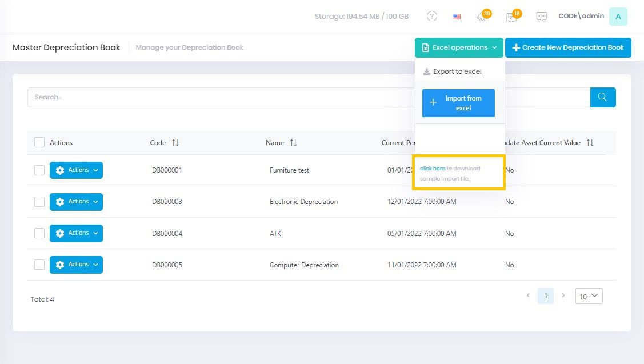The height and width of the screenshot is (364, 644).
Task: Click the magnifying glass search icon
Action: [602, 97]
